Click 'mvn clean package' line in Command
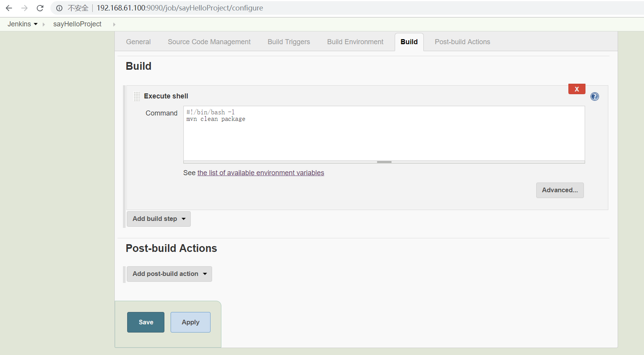Screen dimensions: 644x355 [x=216, y=119]
